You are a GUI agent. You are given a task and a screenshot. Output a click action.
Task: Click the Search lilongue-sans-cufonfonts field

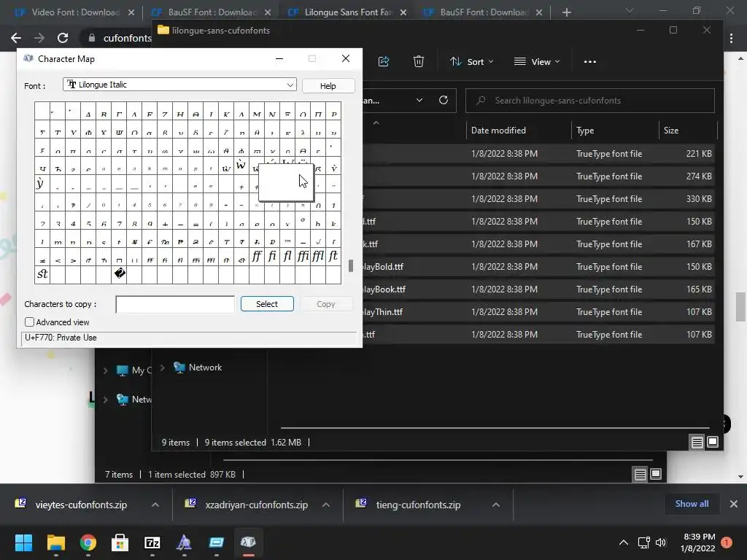(x=589, y=101)
